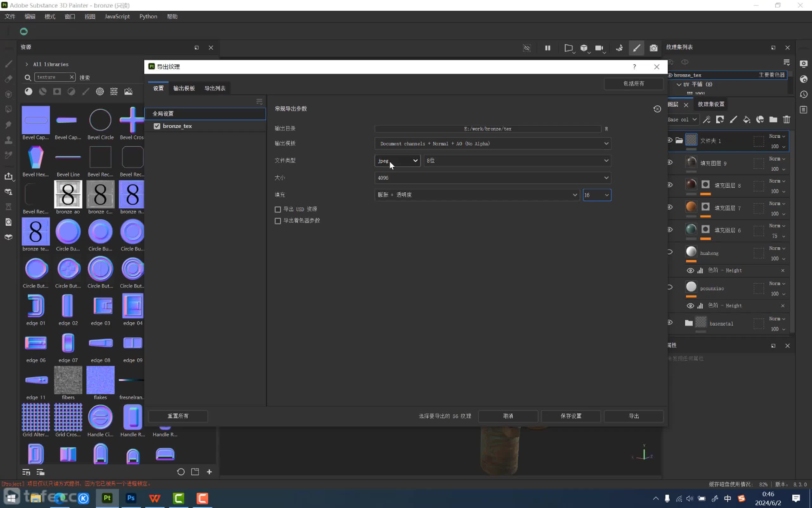Enable the 导出 USD 资源 checkbox
This screenshot has height=508, width=812.
[x=278, y=209]
